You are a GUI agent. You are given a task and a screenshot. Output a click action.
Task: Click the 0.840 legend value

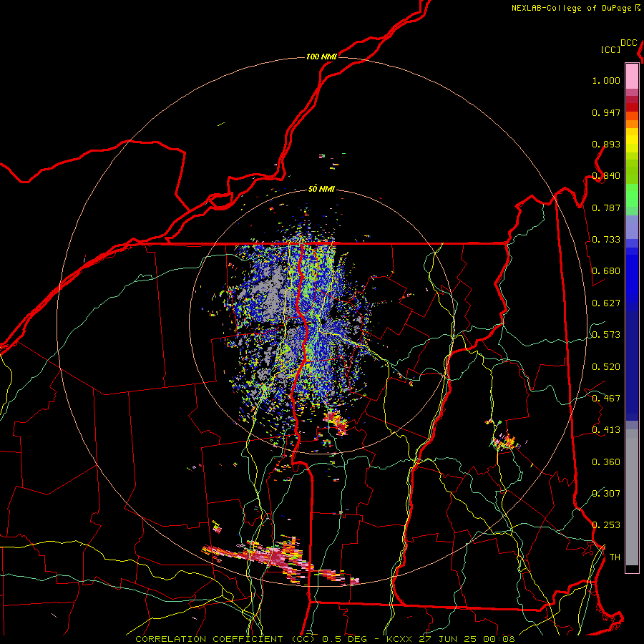pyautogui.click(x=606, y=176)
